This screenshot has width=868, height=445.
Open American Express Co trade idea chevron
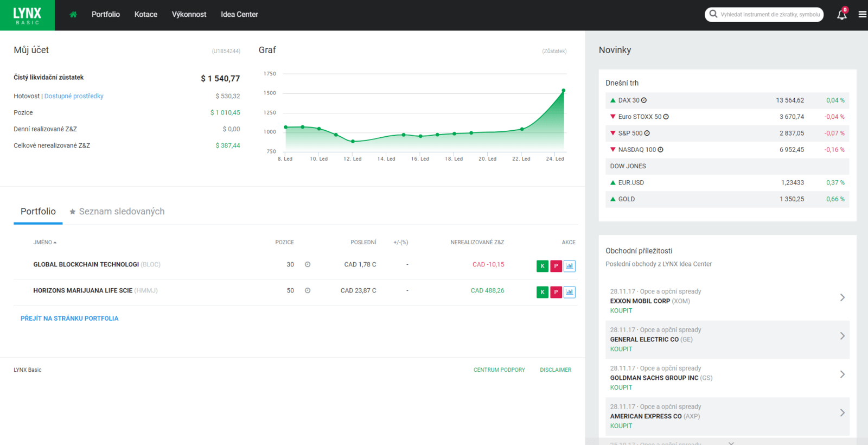point(843,413)
